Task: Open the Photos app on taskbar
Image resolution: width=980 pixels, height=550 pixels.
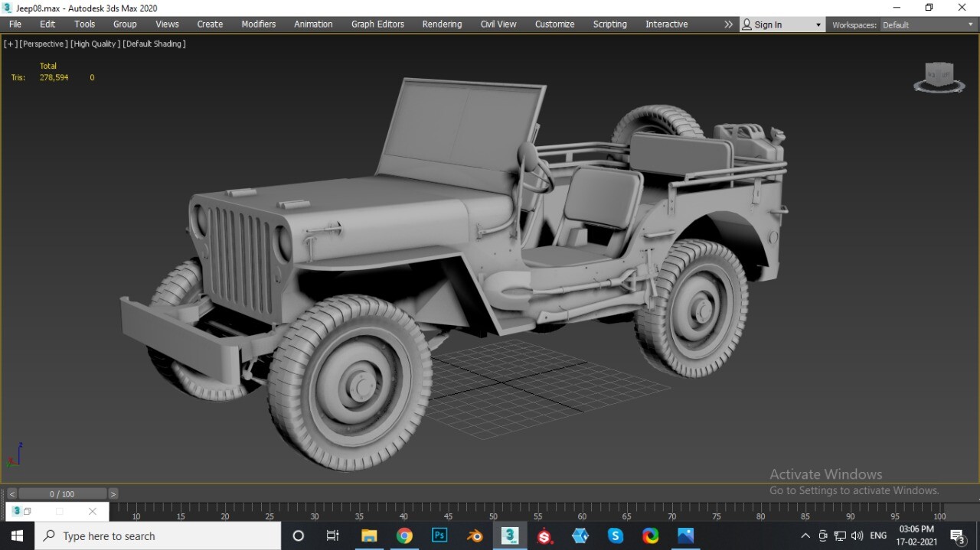Action: [686, 535]
